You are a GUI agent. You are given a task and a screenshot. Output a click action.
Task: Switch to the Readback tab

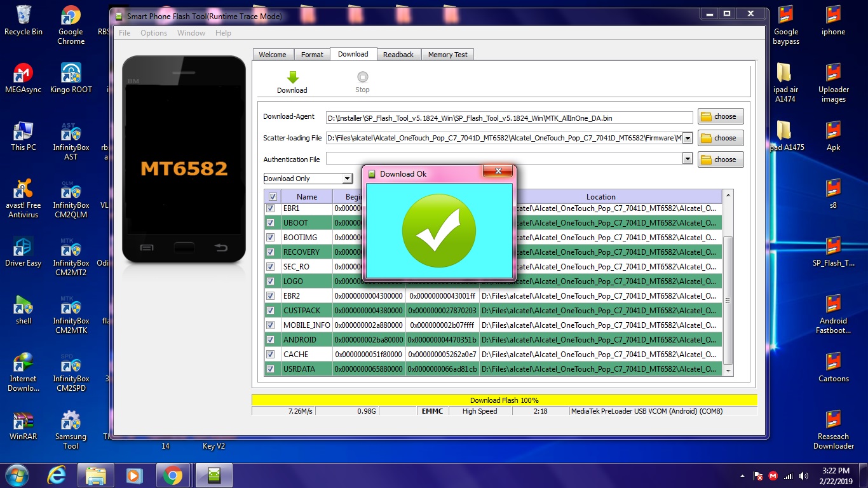[x=398, y=55]
